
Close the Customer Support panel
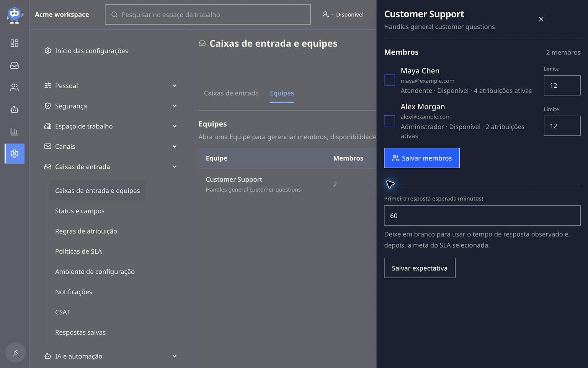pos(541,19)
